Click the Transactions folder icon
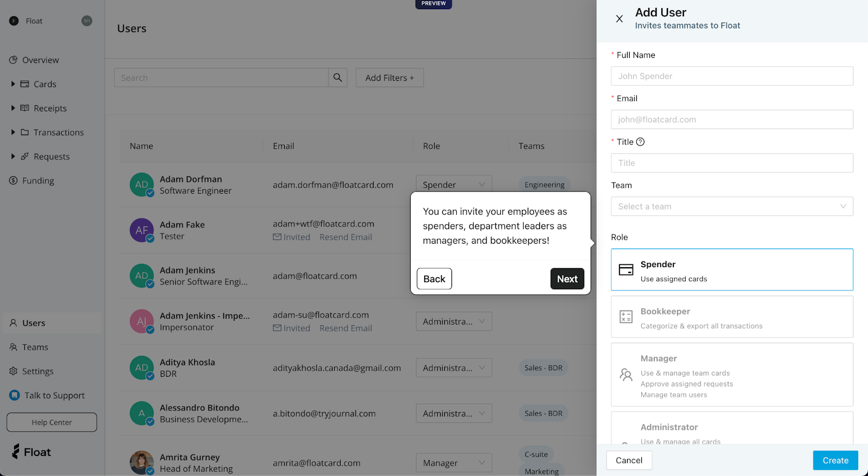Viewport: 868px width, 476px height. [25, 132]
